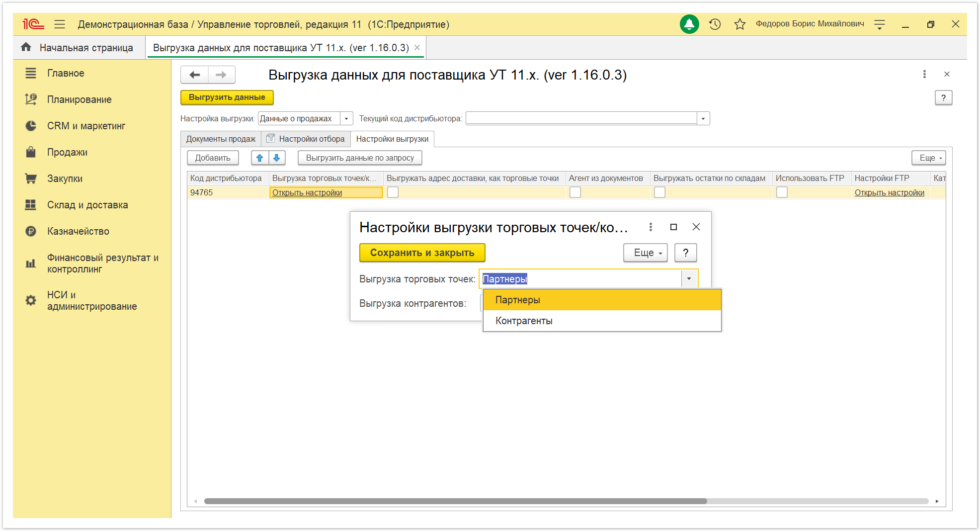The height and width of the screenshot is (531, 980).
Task: Switch to the Начальная страница tab
Action: [79, 47]
